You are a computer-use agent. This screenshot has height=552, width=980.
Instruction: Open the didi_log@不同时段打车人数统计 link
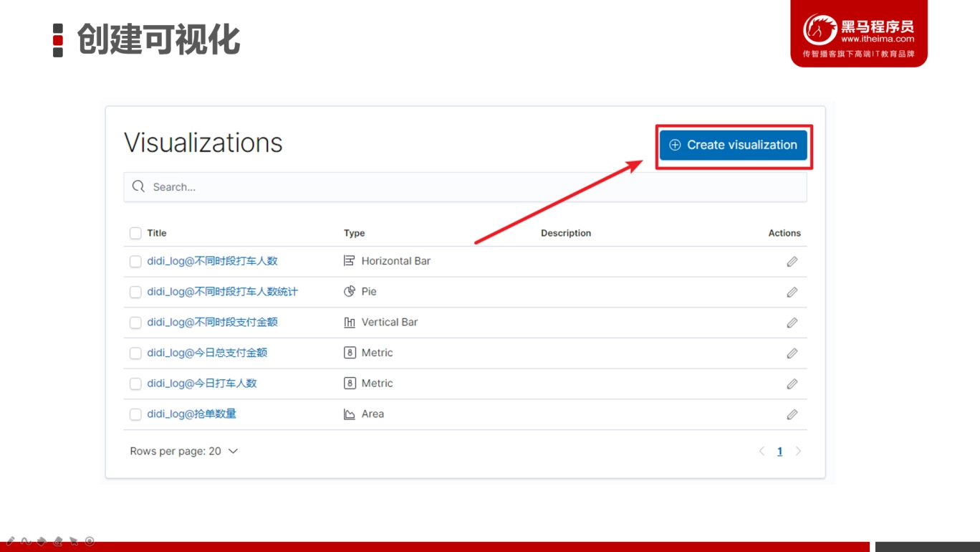point(222,292)
